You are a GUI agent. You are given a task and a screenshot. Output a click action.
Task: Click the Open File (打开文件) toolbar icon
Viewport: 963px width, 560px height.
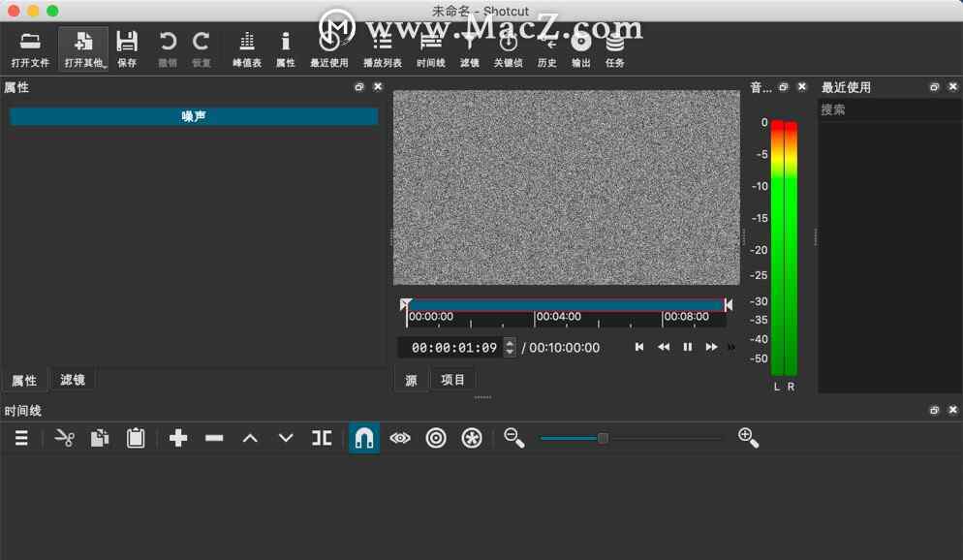click(30, 48)
